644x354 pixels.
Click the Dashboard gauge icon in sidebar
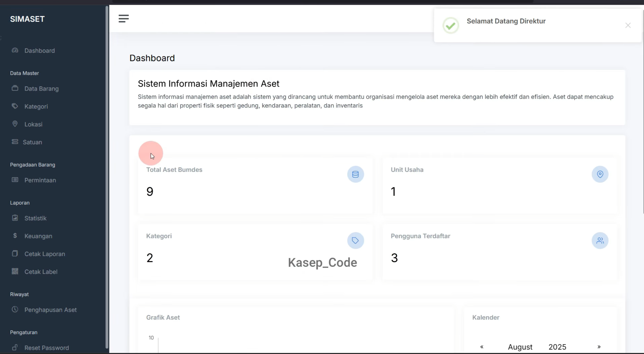click(15, 50)
